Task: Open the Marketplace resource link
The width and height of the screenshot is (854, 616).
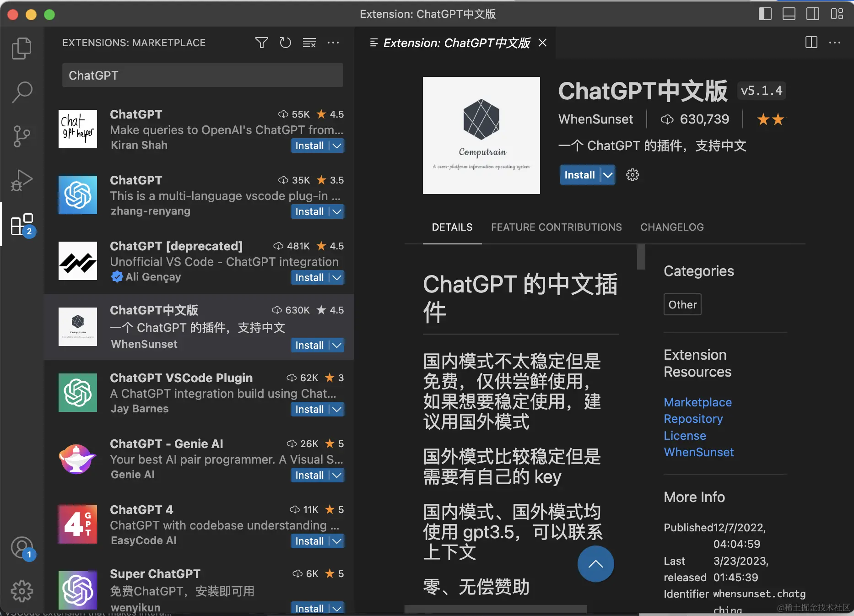Action: [697, 402]
